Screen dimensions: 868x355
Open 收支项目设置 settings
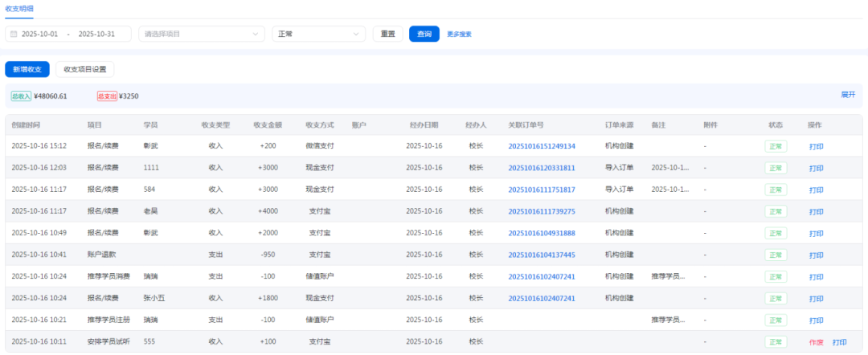coord(84,69)
